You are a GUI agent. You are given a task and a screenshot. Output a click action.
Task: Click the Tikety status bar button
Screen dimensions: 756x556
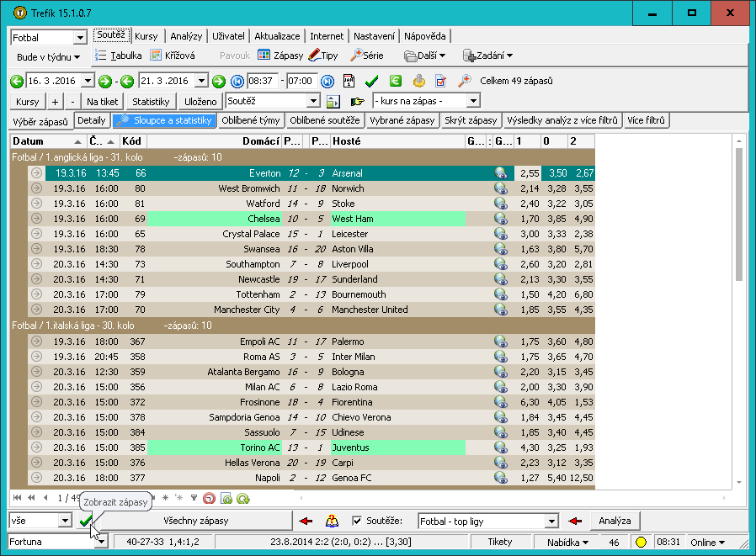499,542
